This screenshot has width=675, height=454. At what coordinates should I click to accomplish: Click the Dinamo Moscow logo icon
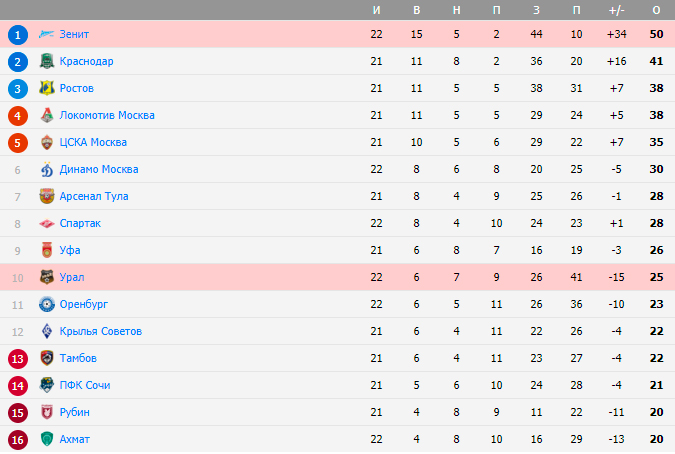[x=47, y=169]
